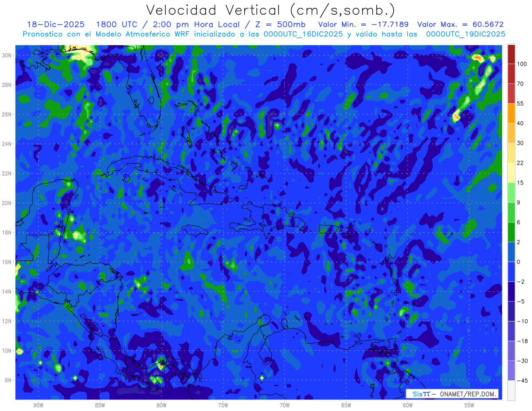Click the 85W longitude label
The height and width of the screenshot is (411, 532).
[x=100, y=405]
